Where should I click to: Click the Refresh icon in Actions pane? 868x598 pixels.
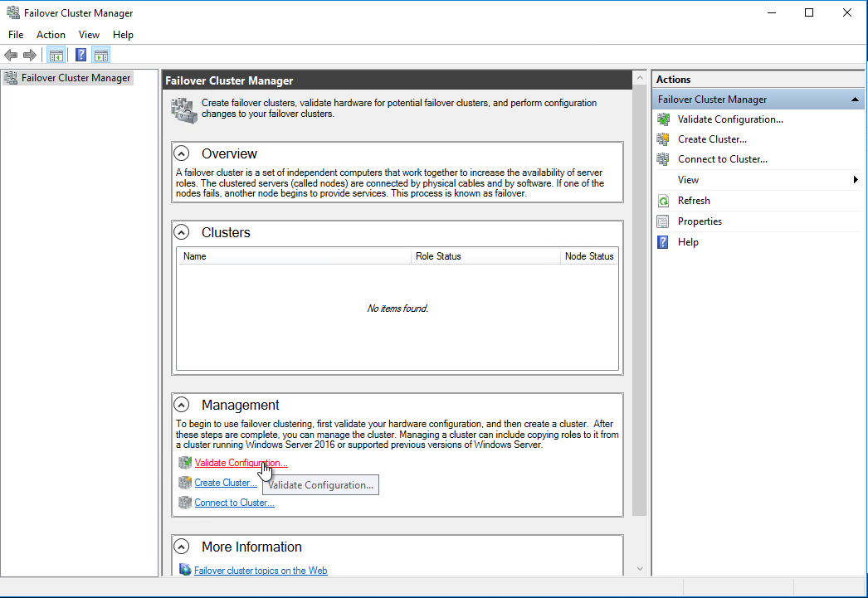point(663,201)
